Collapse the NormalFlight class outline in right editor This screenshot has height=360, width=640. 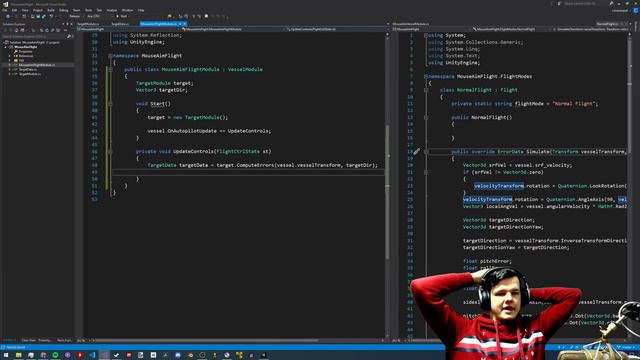pos(426,90)
